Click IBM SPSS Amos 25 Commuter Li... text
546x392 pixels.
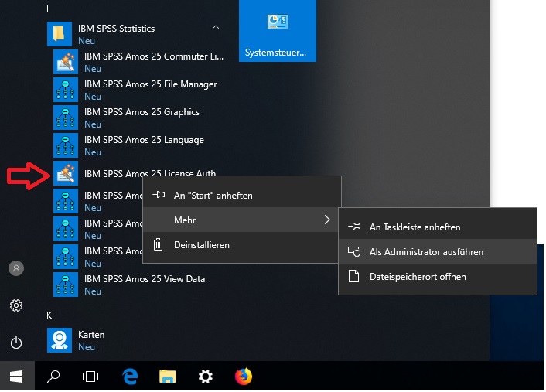point(154,56)
